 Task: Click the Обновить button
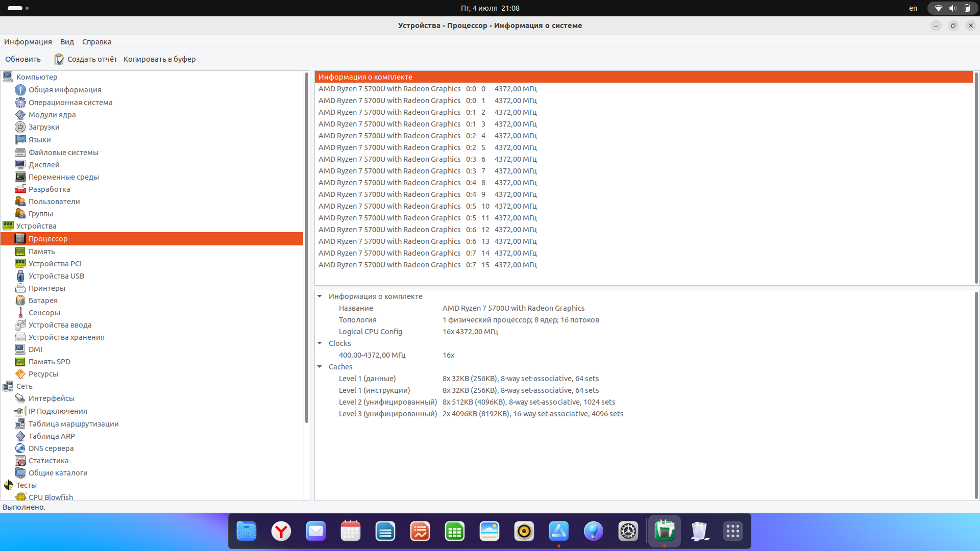click(x=23, y=59)
